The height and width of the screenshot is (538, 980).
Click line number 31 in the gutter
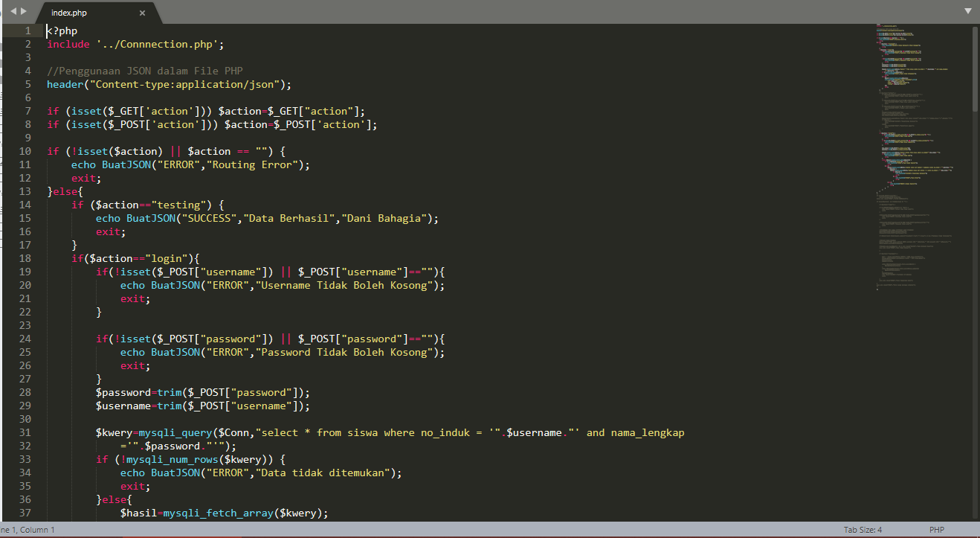tap(25, 432)
